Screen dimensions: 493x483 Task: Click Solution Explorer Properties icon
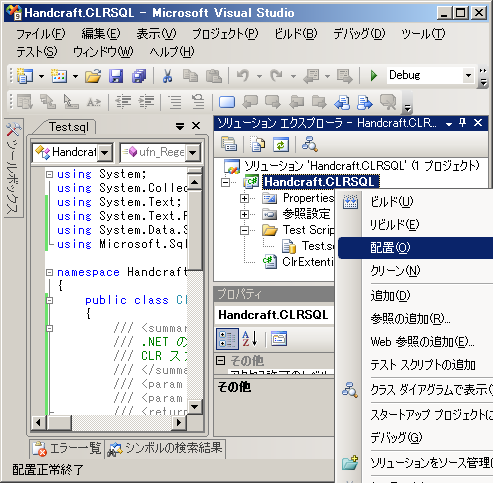coord(229,144)
